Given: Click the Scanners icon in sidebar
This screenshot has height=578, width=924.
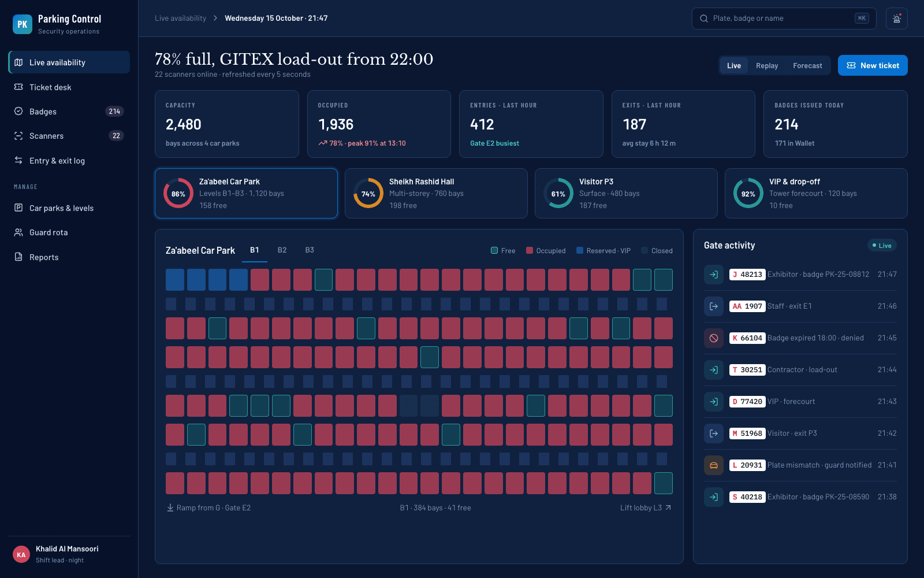Looking at the screenshot, I should point(18,136).
